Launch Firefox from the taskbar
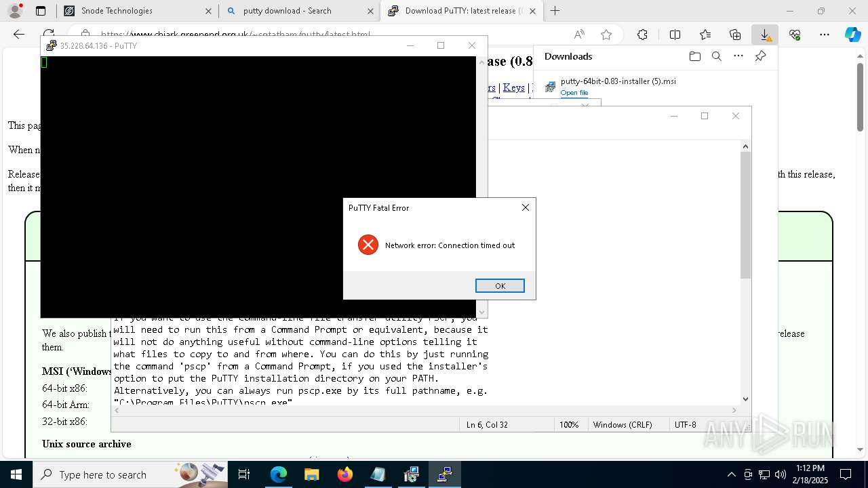Viewport: 868px width, 488px height. pyautogui.click(x=344, y=474)
